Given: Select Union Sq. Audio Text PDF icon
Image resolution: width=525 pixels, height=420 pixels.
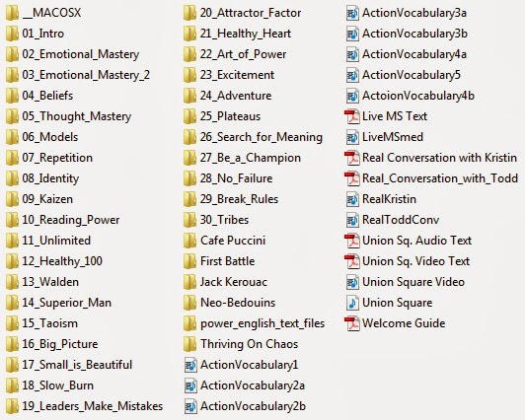Looking at the screenshot, I should point(352,241).
